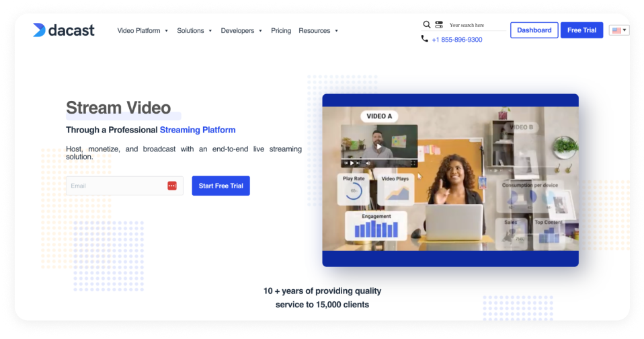Viewport: 644px width, 339px height.
Task: Open the Developers dropdown menu
Action: [x=241, y=31]
